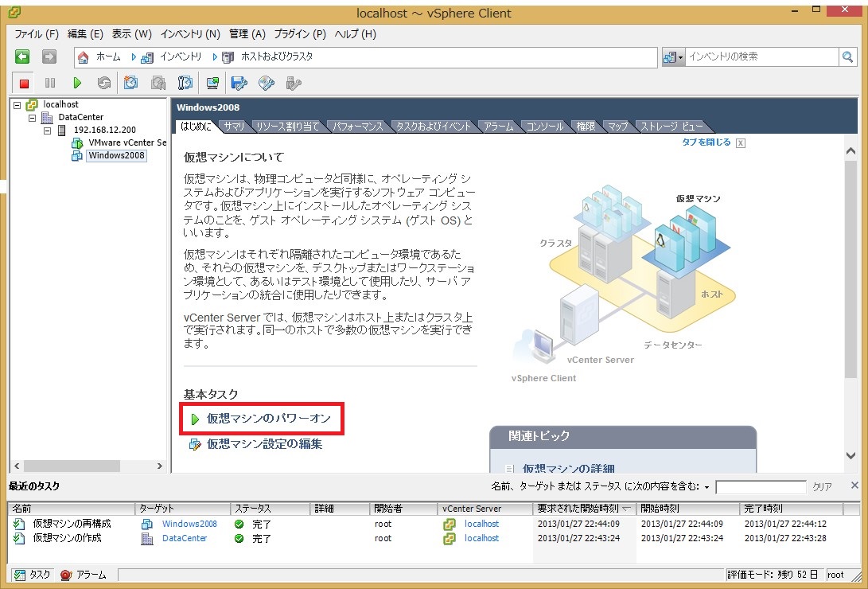
Task: Open the ヘルプ (H) menu
Action: click(356, 34)
